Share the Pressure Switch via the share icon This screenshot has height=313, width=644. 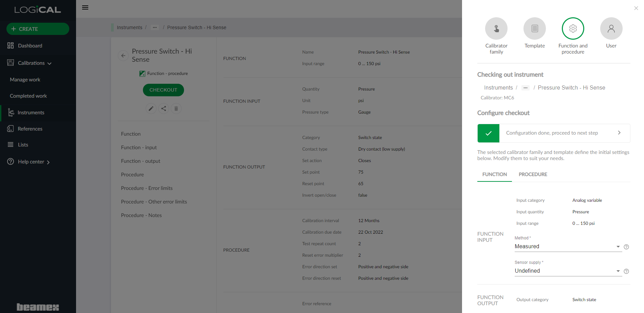click(163, 108)
